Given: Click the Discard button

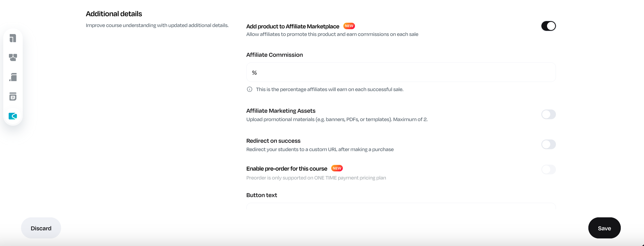Looking at the screenshot, I should [41, 228].
